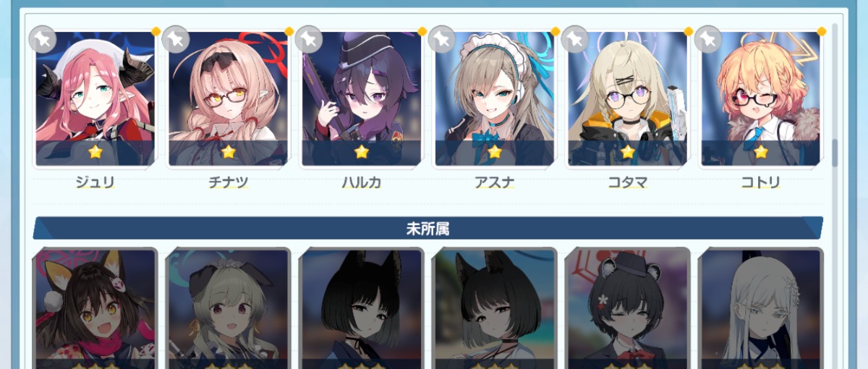868x369 pixels.
Task: Click the vertical scrollbar thumb on right
Action: [835, 153]
